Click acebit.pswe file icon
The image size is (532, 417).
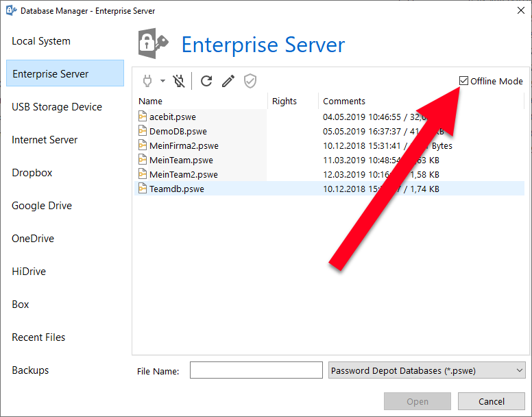(143, 116)
